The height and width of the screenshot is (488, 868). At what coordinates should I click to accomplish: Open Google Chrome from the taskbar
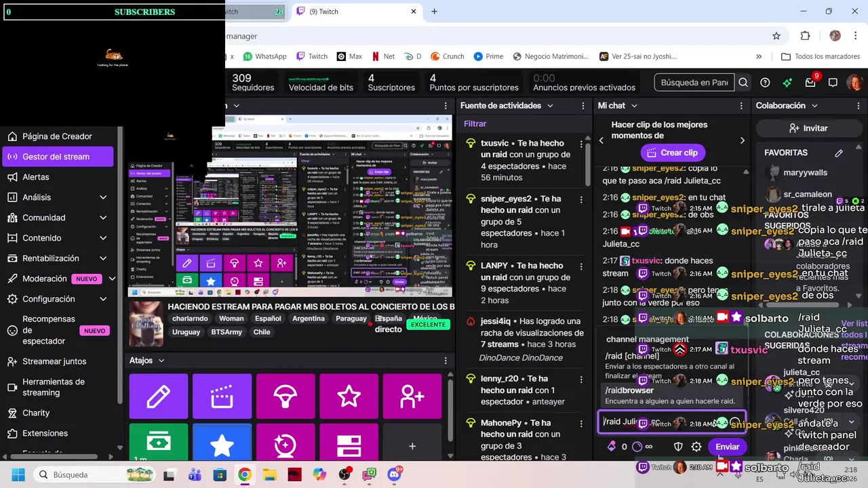(245, 474)
